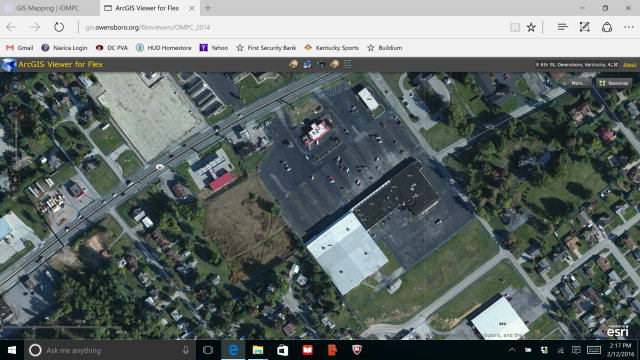Open the More... layers button
Viewport: 640px width, 360px height.
point(579,83)
